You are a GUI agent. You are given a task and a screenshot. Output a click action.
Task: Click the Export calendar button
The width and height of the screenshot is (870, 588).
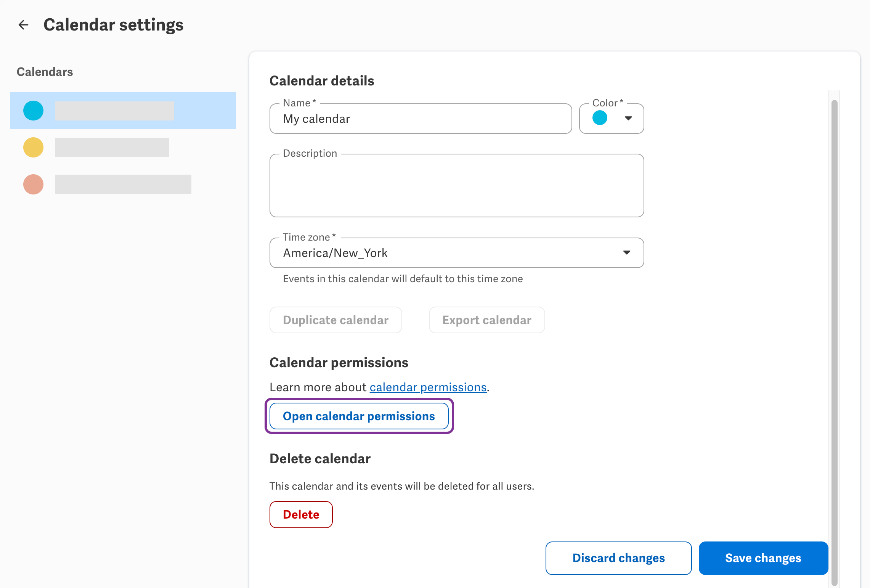(487, 320)
